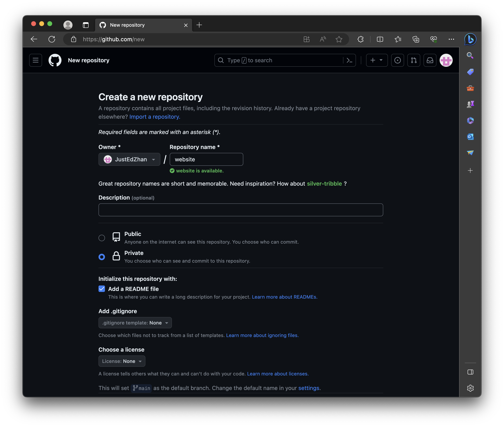Open the Issues icon in header
The image size is (504, 427).
tap(397, 60)
